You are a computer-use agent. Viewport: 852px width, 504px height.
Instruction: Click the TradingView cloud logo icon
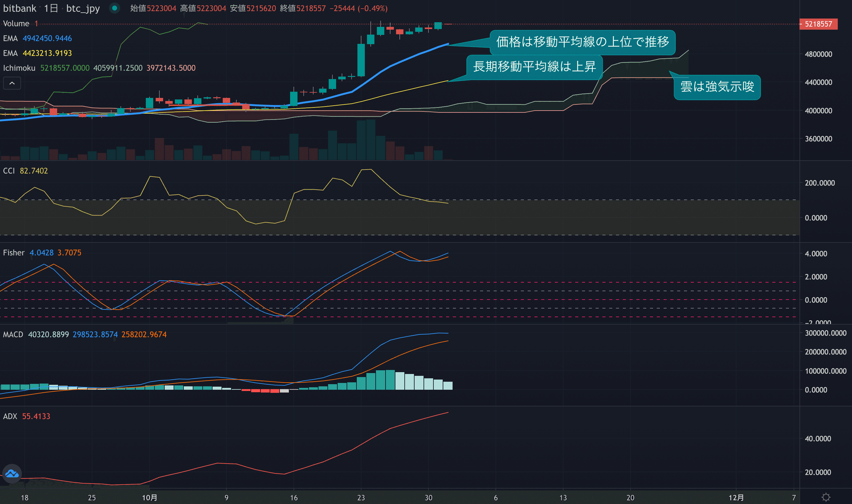click(x=12, y=473)
